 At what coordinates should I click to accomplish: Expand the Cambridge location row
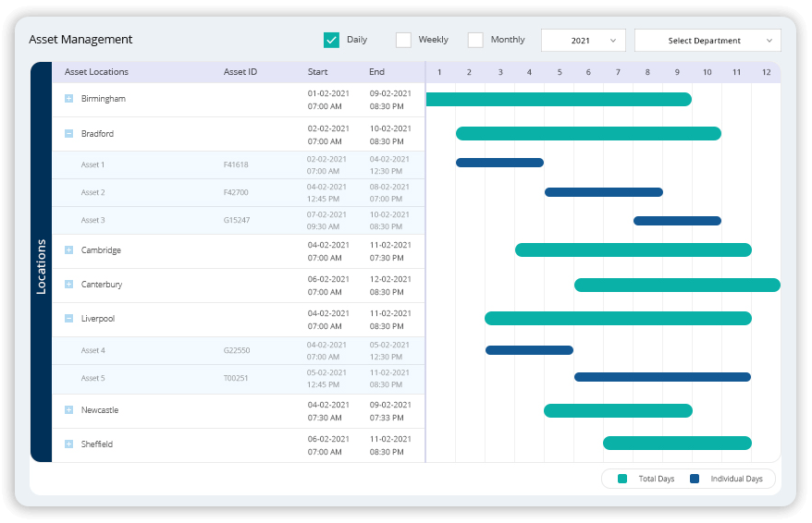pos(68,250)
